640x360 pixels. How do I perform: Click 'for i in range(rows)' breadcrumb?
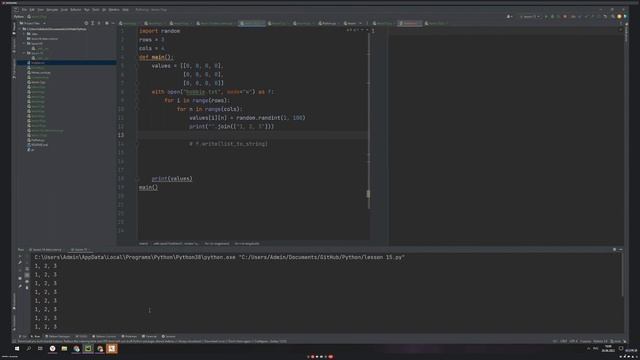[x=217, y=244]
